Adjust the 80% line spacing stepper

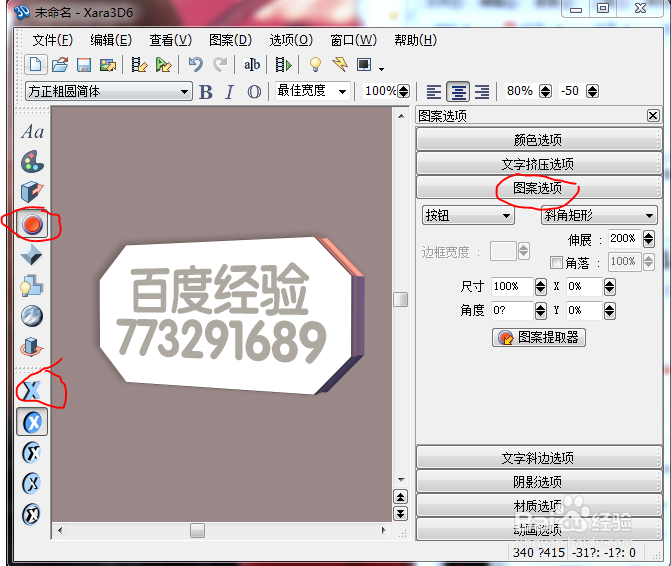545,91
